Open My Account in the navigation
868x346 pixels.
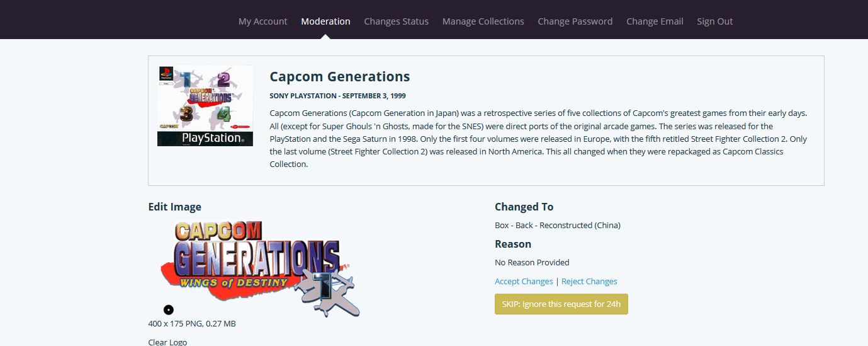(x=262, y=21)
